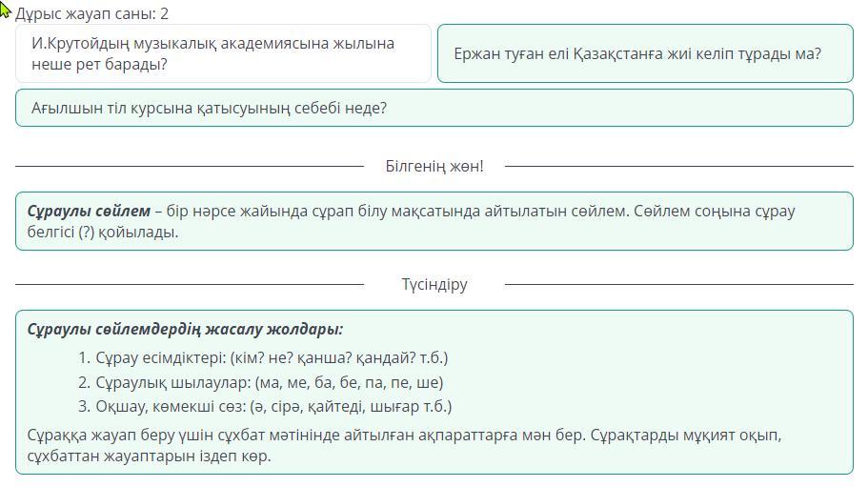Click the 'Түсіндіру' section heading

[x=434, y=284]
